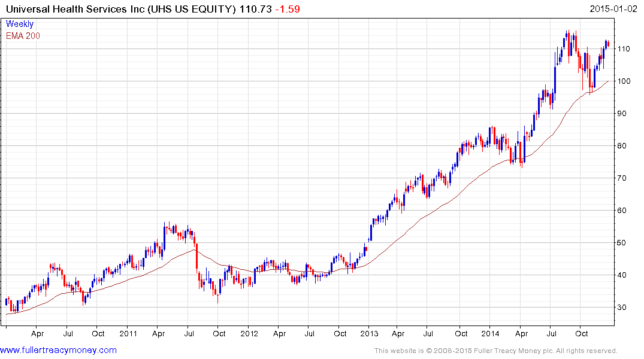Select the last price value 110.73

coord(255,9)
